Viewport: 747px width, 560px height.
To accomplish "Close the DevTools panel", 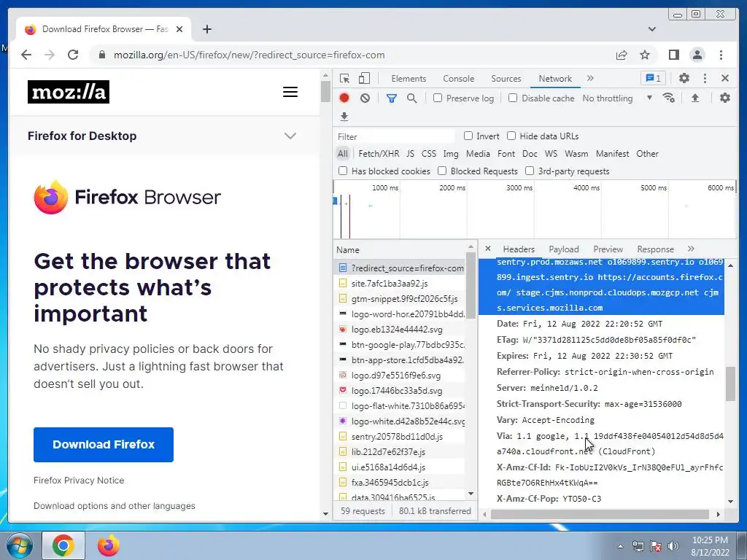I will 725,78.
